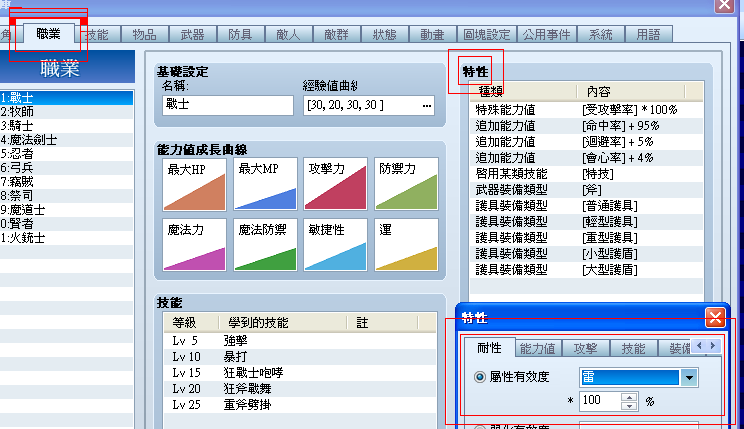Close the 特性 dialog
Image resolution: width=744 pixels, height=429 pixels.
pos(715,317)
